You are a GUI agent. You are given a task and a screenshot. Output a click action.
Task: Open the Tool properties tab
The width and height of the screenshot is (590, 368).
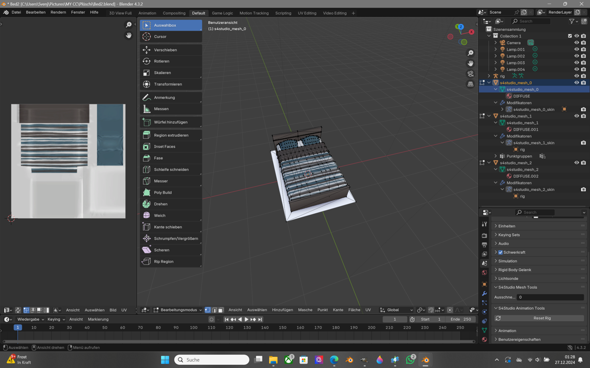(484, 224)
